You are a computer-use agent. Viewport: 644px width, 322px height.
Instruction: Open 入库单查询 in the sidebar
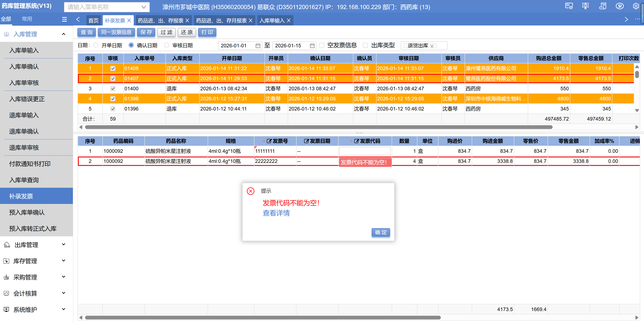pyautogui.click(x=24, y=180)
